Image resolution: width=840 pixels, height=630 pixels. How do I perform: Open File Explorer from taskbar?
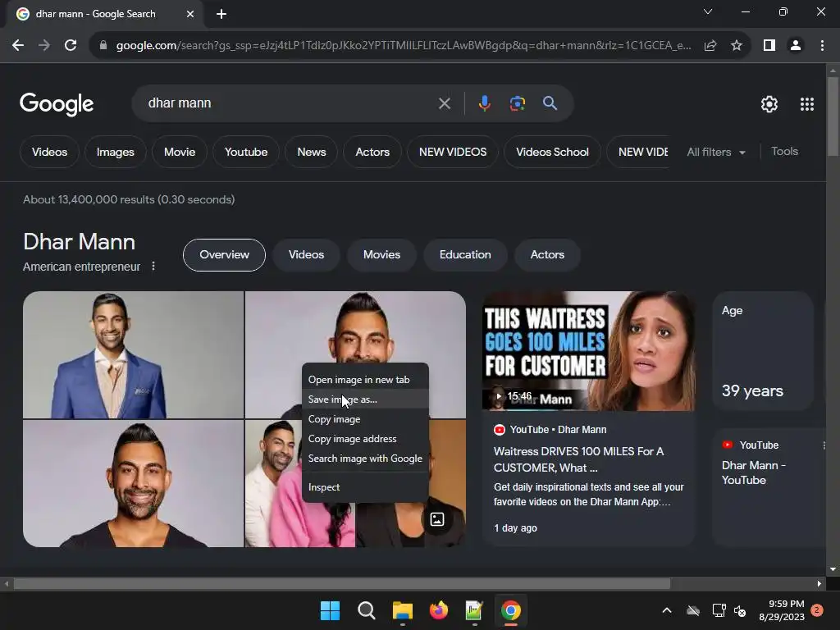[402, 610]
